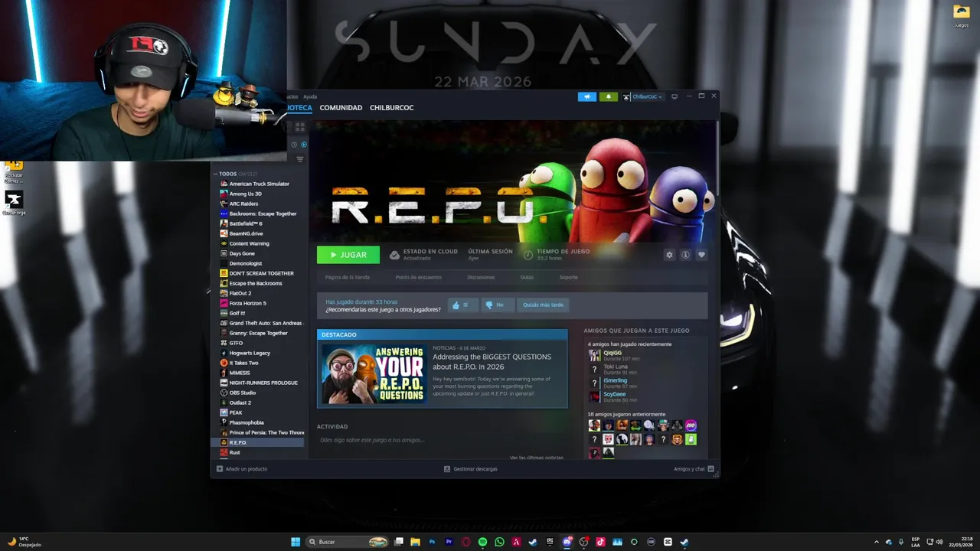980x551 pixels.
Task: Click the Estado en Cloud status icon
Action: [x=394, y=255]
